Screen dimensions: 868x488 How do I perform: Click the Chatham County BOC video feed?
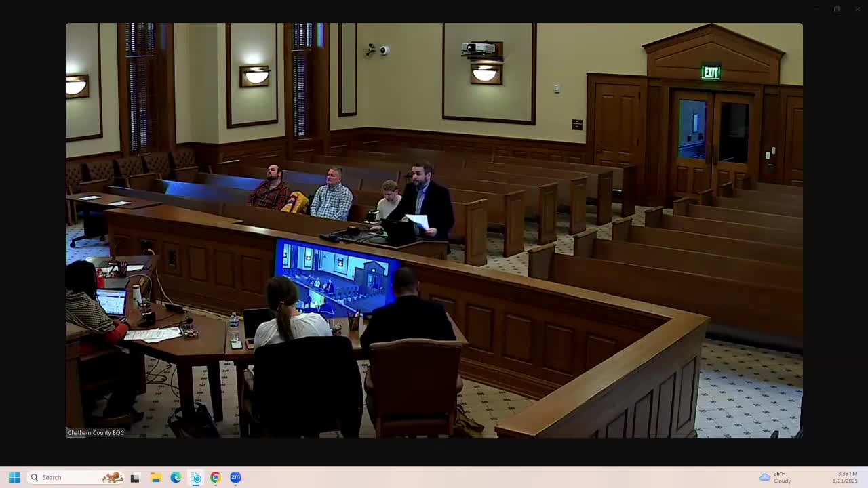pyautogui.click(x=434, y=230)
